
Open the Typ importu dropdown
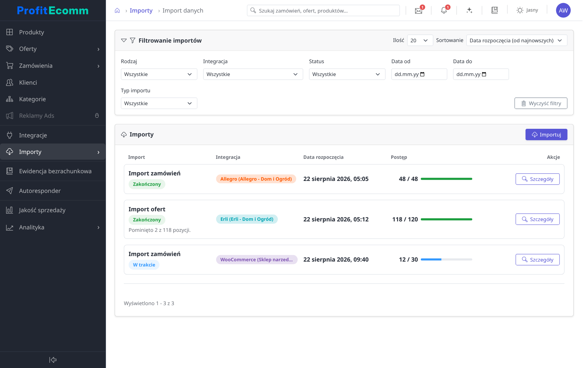click(x=159, y=103)
